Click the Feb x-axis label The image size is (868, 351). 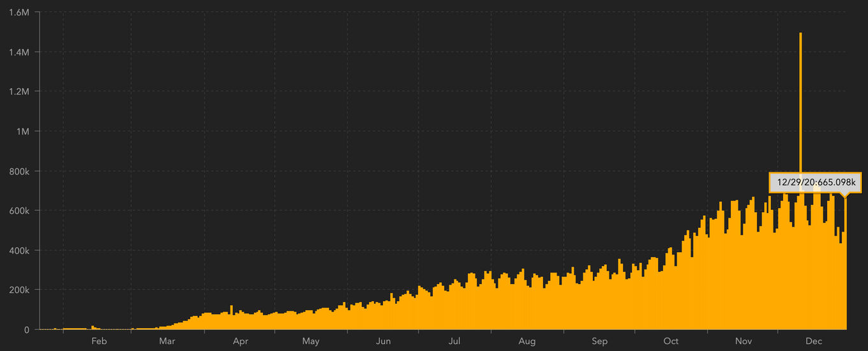(99, 341)
